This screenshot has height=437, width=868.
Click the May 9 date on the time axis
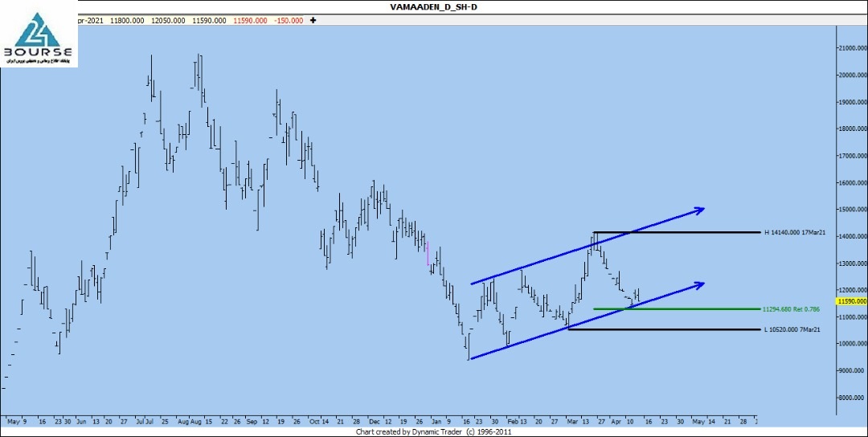[16, 422]
